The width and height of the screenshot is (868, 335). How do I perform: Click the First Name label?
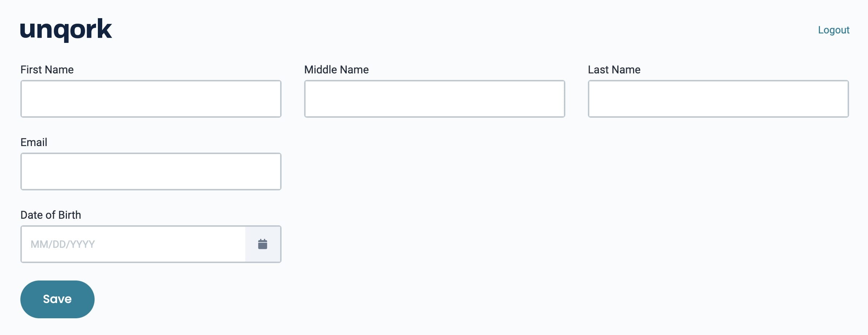tap(47, 69)
